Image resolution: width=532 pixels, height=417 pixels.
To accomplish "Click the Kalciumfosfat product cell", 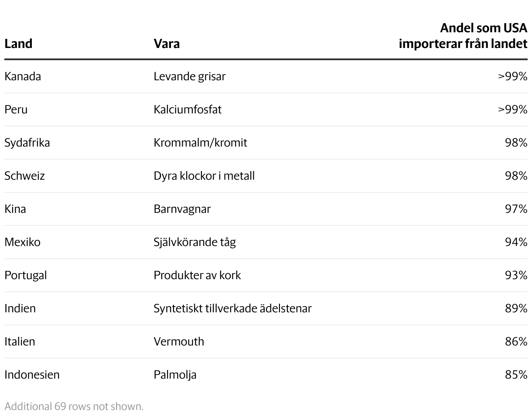I will coord(188,109).
